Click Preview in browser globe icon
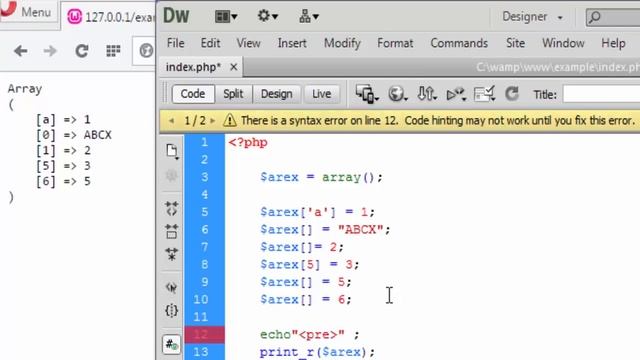The width and height of the screenshot is (640, 360). [x=397, y=94]
